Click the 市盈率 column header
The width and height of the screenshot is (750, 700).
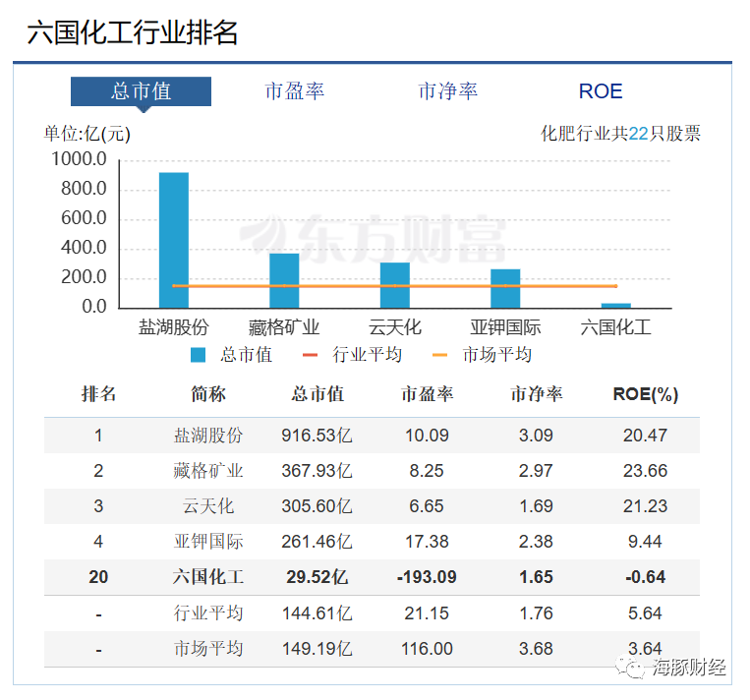428,394
